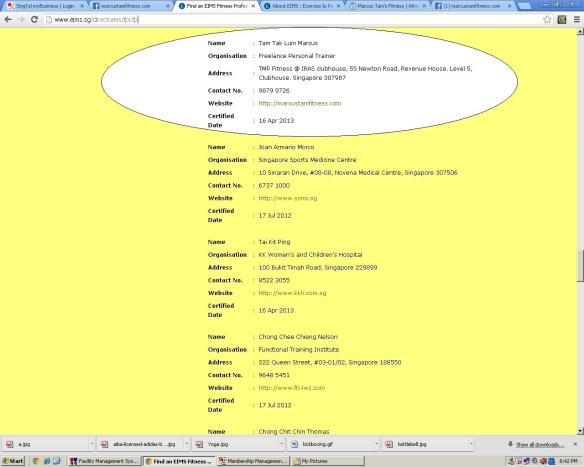Launch Chrome from the quick launch icon
Viewport: 584px width, 467px height.
coord(36,461)
